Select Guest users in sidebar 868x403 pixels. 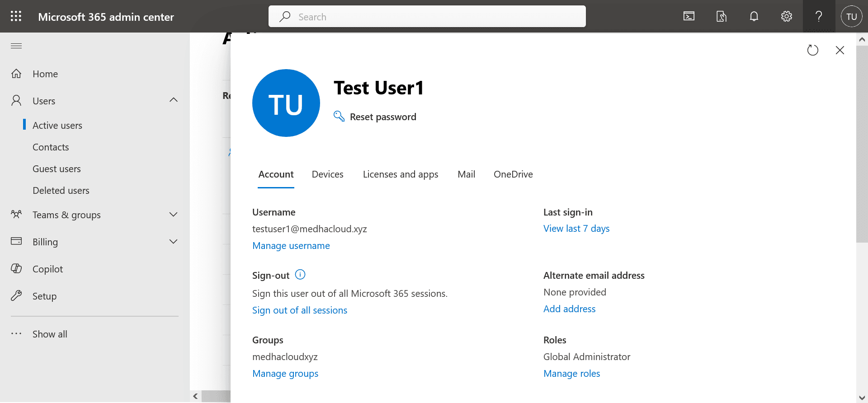pyautogui.click(x=57, y=169)
